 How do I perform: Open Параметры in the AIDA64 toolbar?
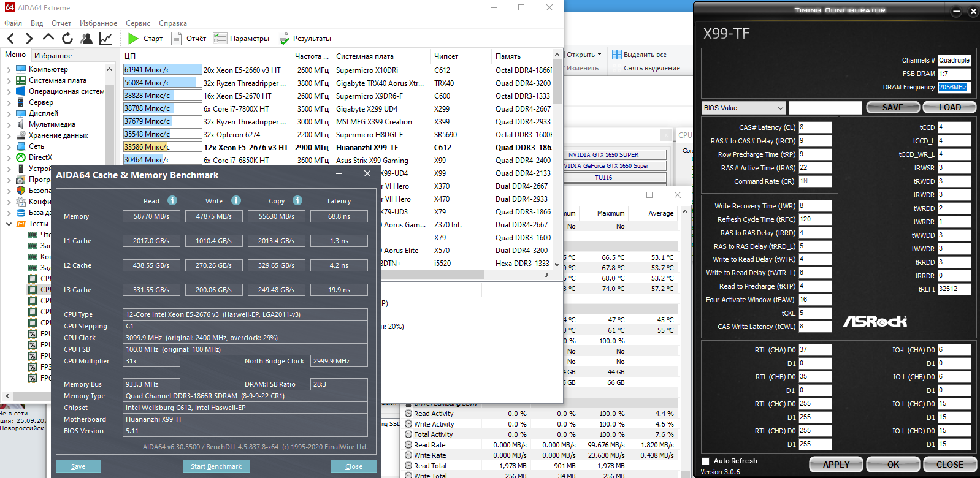tap(241, 39)
